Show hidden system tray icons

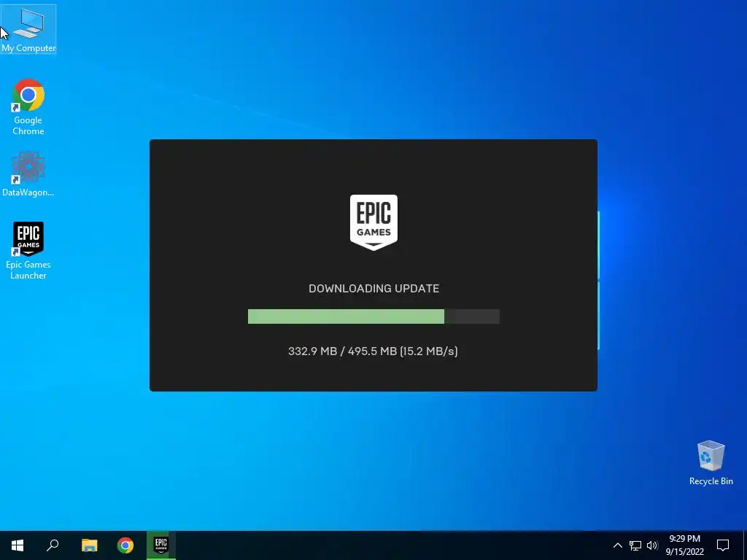pos(617,545)
